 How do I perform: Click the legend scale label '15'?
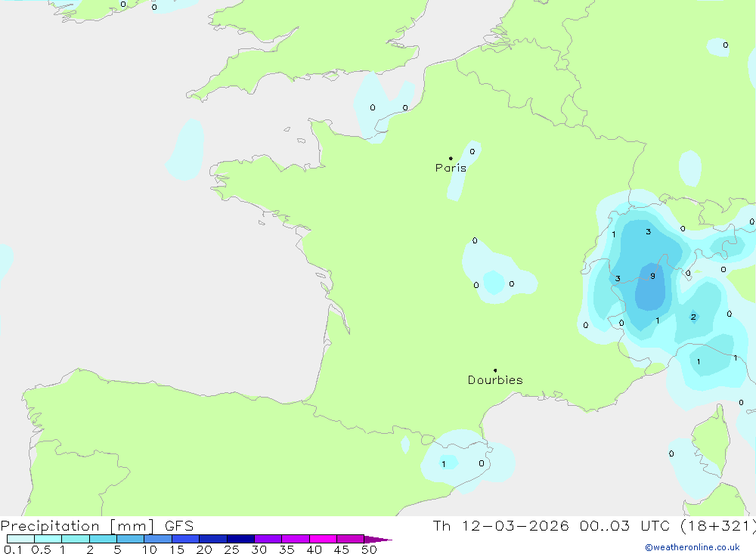(176, 549)
